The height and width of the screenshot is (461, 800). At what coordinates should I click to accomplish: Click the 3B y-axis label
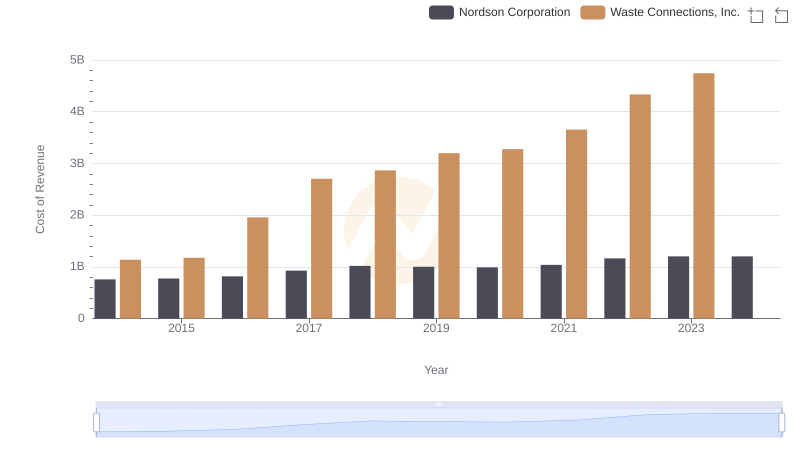click(77, 163)
